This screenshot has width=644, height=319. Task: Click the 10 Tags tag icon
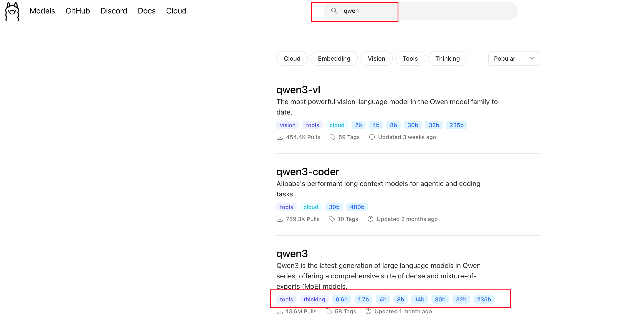[x=332, y=219]
